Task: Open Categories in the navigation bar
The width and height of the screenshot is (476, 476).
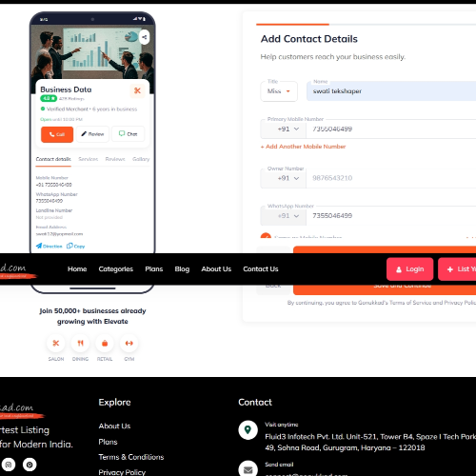Action: 116,269
